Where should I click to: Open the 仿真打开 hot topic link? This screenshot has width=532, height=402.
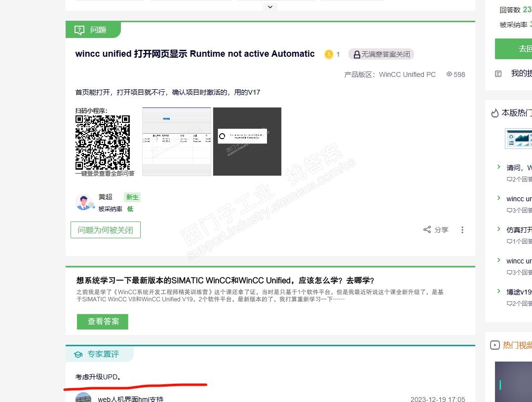pos(519,230)
